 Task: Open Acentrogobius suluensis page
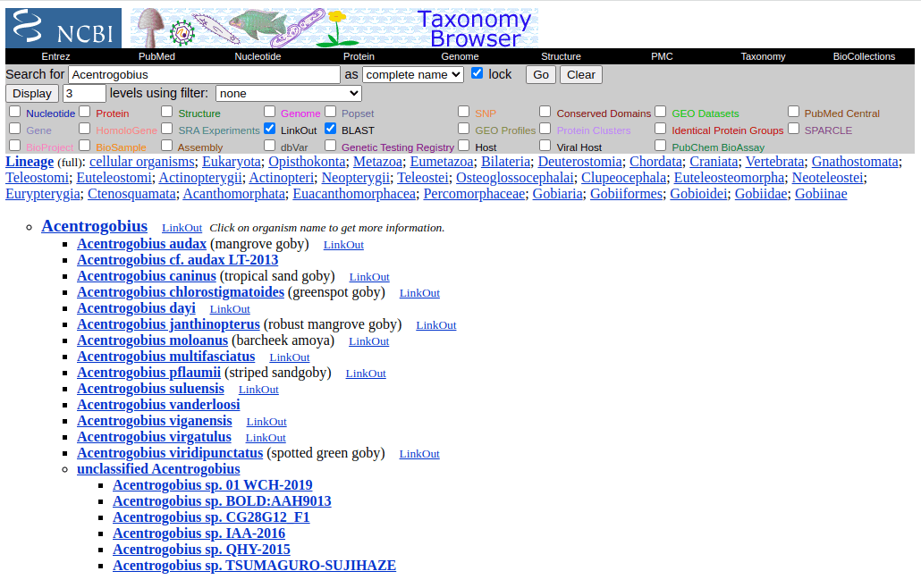click(x=150, y=389)
